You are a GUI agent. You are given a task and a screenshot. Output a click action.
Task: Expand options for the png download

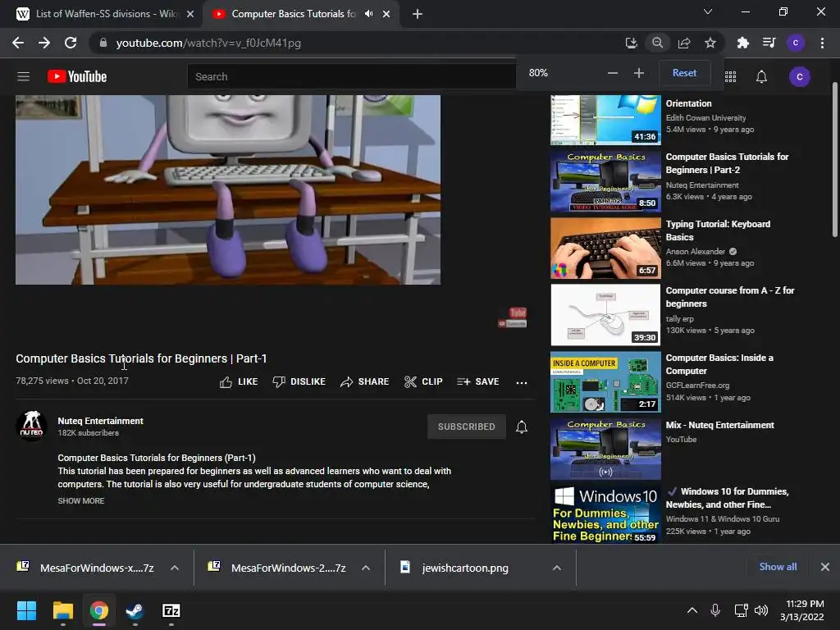(557, 568)
